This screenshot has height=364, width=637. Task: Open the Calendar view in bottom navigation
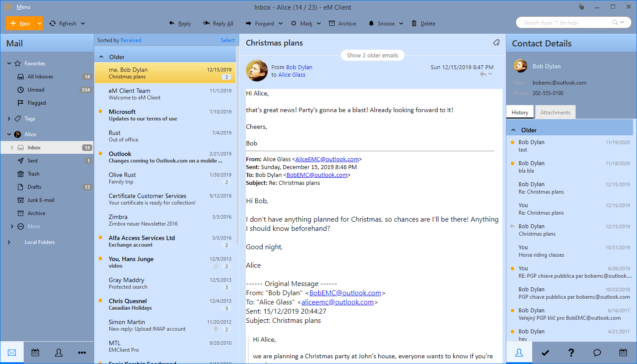[x=36, y=352]
